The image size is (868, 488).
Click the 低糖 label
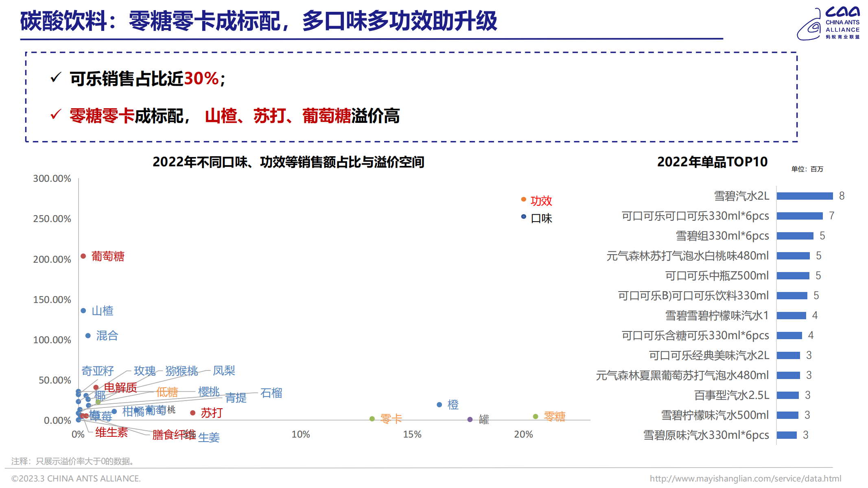click(167, 392)
